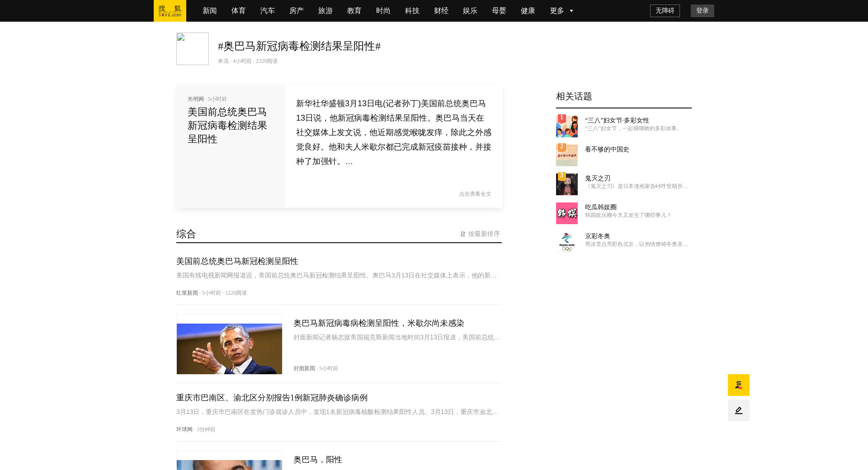Open the 财经 navigation item

[441, 11]
